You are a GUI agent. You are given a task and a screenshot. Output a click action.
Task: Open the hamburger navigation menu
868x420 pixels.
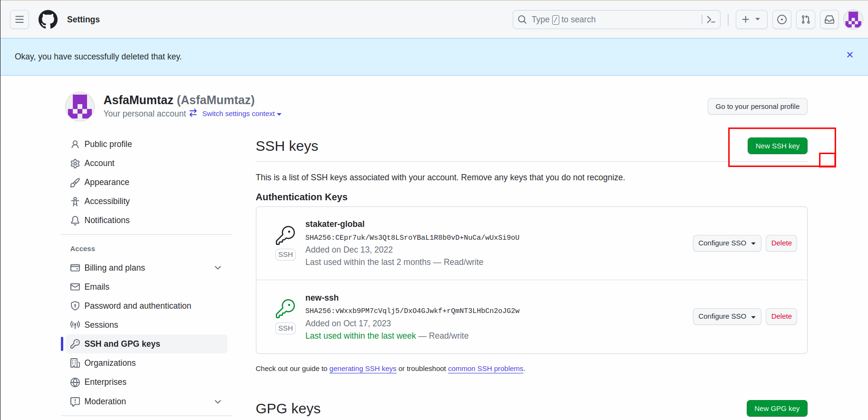[20, 20]
